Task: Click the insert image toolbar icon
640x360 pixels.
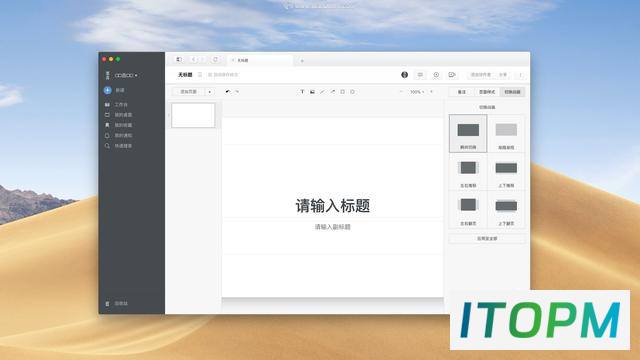Action: pyautogui.click(x=312, y=92)
